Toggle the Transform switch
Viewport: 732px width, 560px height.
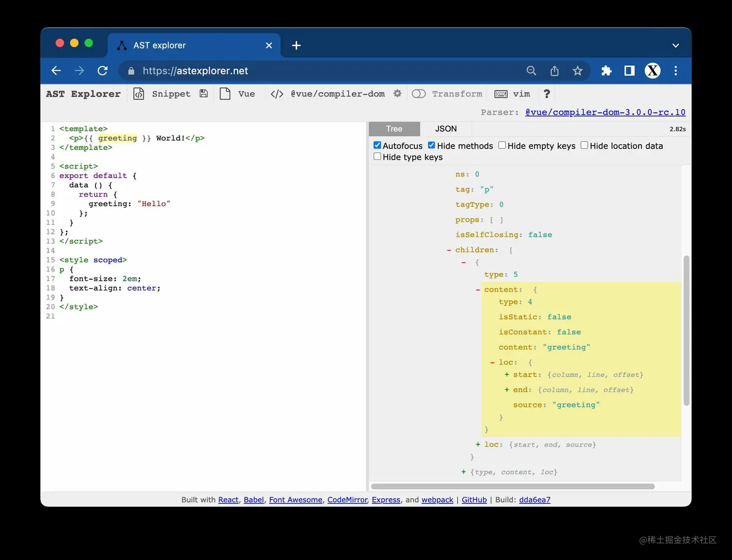(419, 94)
